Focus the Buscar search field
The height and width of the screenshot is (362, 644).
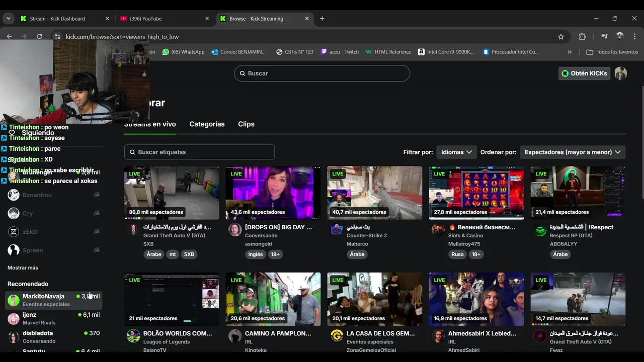[322, 73]
